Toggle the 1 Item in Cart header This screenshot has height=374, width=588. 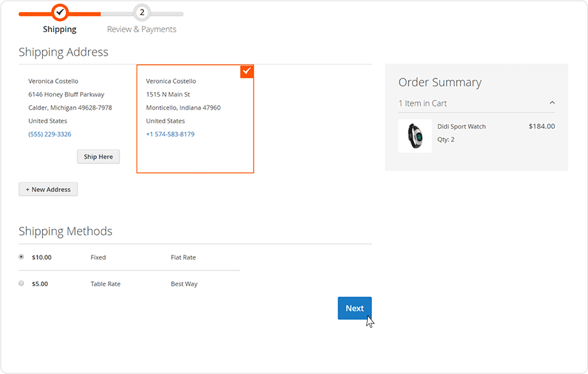coord(423,104)
